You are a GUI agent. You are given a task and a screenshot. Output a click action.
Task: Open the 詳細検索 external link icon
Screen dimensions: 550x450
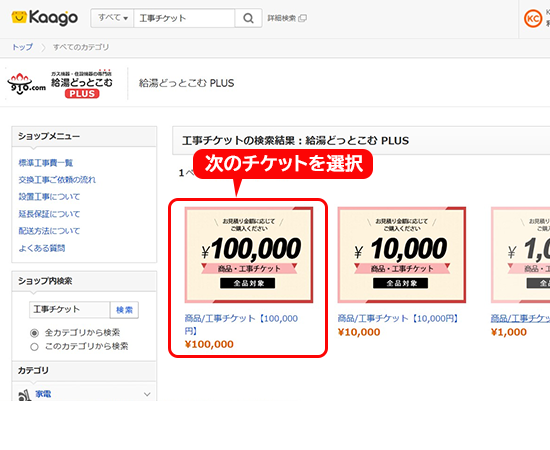(302, 18)
